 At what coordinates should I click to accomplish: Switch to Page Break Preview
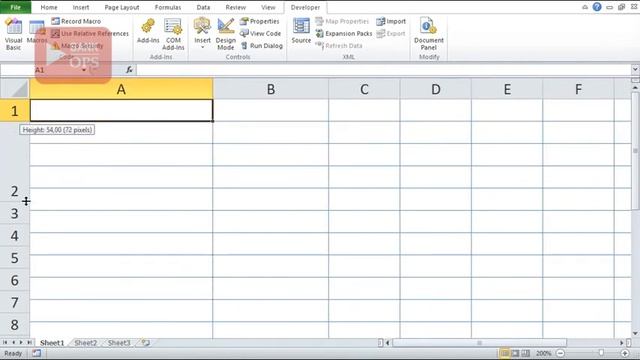(526, 353)
